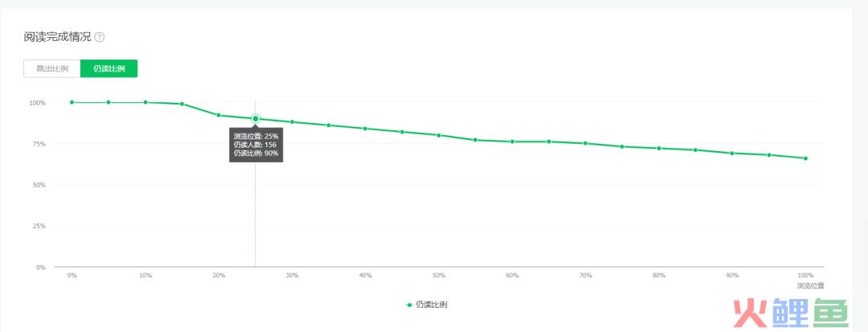Select the data point at 30% position

click(x=292, y=121)
